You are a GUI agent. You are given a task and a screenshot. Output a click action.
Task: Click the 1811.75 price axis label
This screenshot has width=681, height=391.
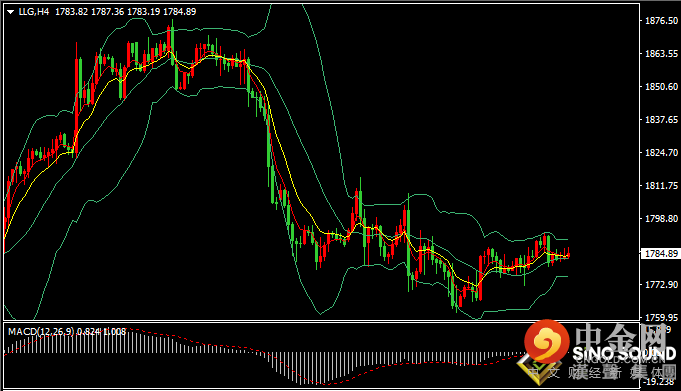click(x=661, y=186)
